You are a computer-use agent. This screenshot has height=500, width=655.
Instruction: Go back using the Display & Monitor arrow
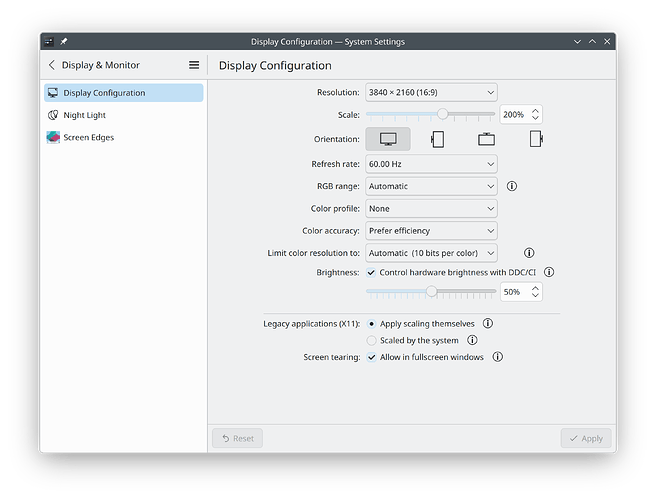pos(52,65)
